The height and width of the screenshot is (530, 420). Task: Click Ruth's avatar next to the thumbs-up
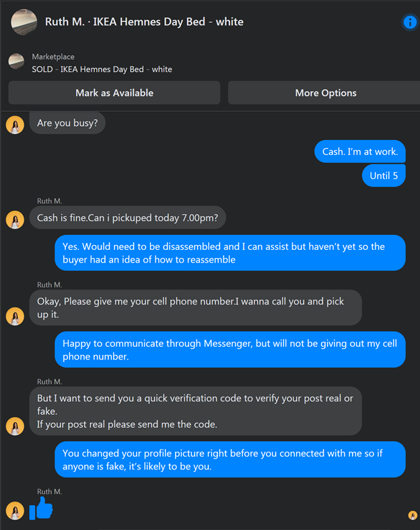tap(15, 510)
